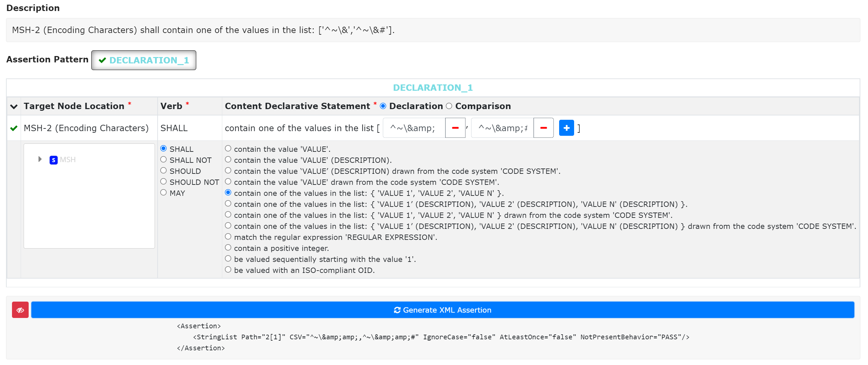
Task: Add another list value with blue plus icon
Action: pyautogui.click(x=566, y=128)
